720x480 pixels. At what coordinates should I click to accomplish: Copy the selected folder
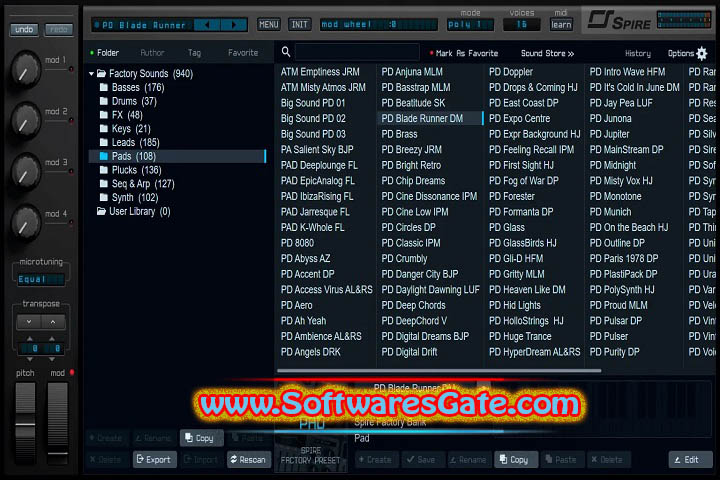(x=201, y=438)
